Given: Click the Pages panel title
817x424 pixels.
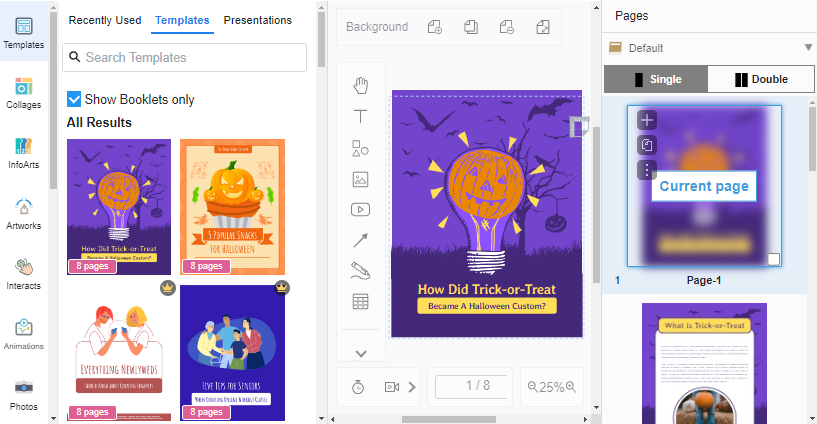Looking at the screenshot, I should pyautogui.click(x=632, y=16).
